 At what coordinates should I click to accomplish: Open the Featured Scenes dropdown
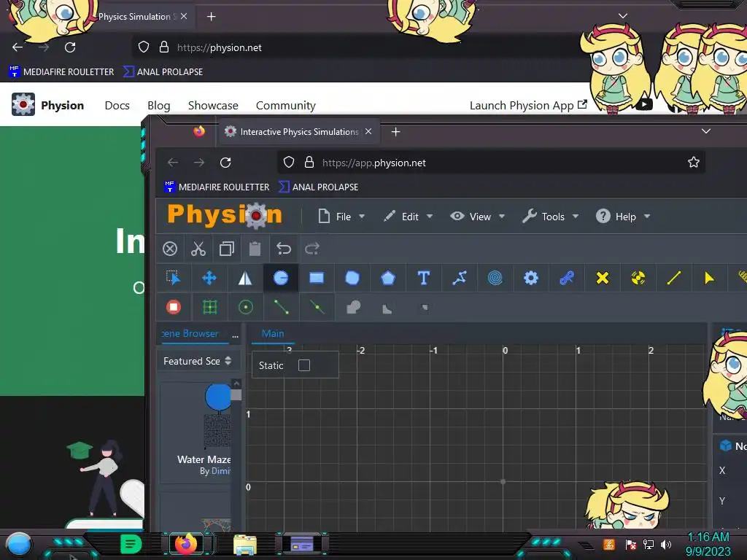[x=197, y=361]
